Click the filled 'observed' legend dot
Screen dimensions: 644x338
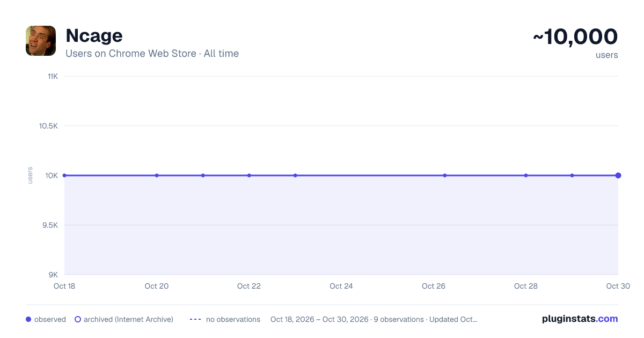(28, 319)
